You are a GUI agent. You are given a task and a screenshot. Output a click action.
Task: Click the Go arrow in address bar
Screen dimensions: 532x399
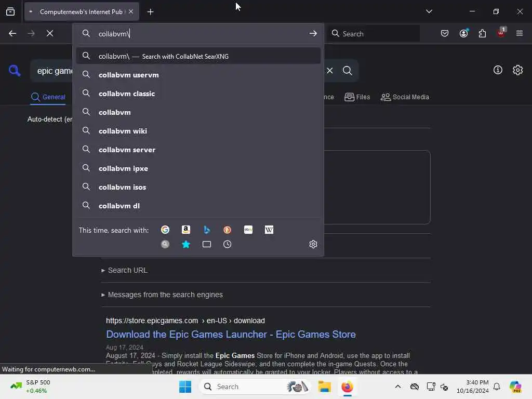tap(313, 33)
